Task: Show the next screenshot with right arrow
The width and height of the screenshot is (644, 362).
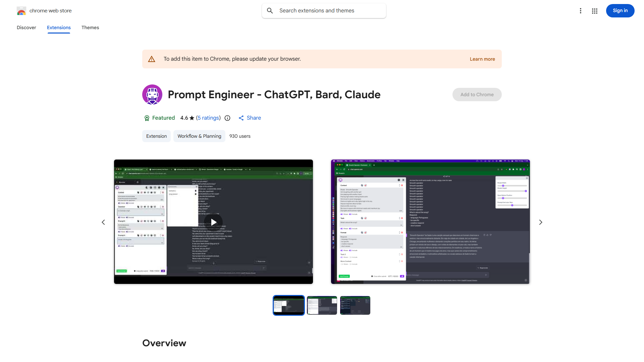Action: tap(540, 222)
